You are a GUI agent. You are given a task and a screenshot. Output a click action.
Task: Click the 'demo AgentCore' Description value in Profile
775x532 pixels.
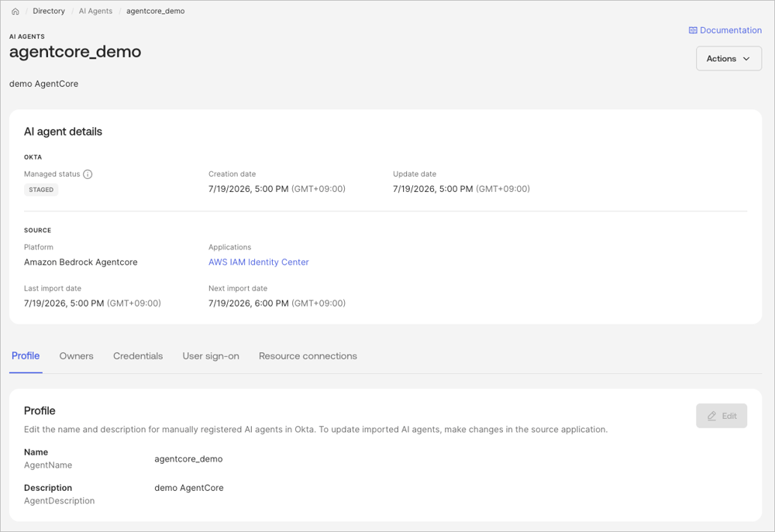189,488
